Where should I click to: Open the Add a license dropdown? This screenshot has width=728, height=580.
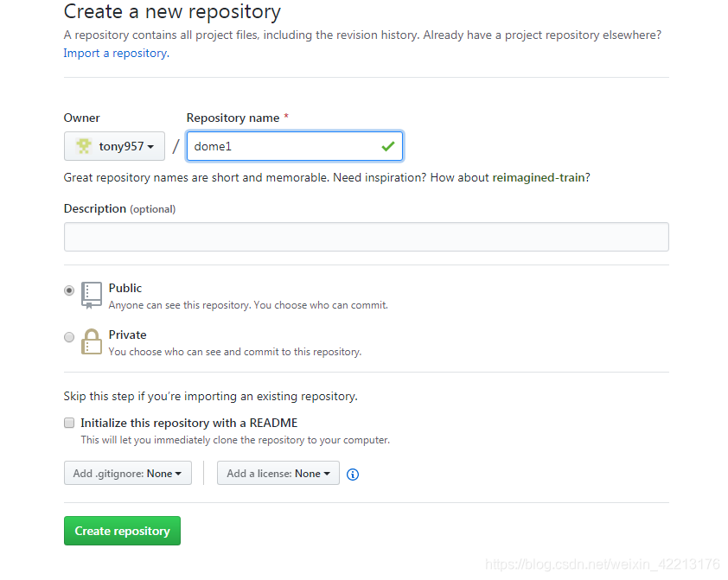(278, 473)
